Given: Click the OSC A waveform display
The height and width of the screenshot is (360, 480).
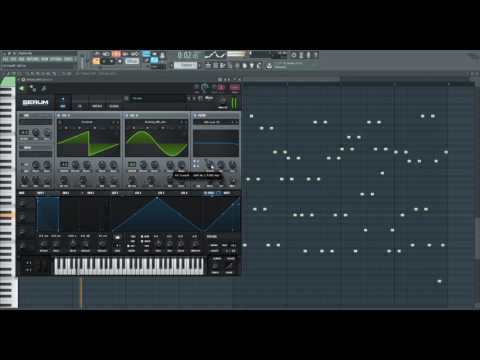Looking at the screenshot, I should 89,143.
